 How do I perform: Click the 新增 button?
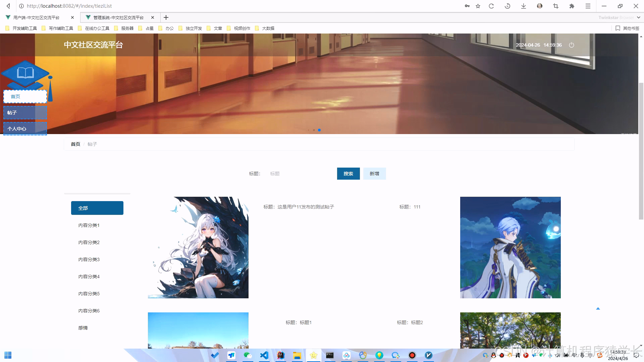[x=374, y=174]
